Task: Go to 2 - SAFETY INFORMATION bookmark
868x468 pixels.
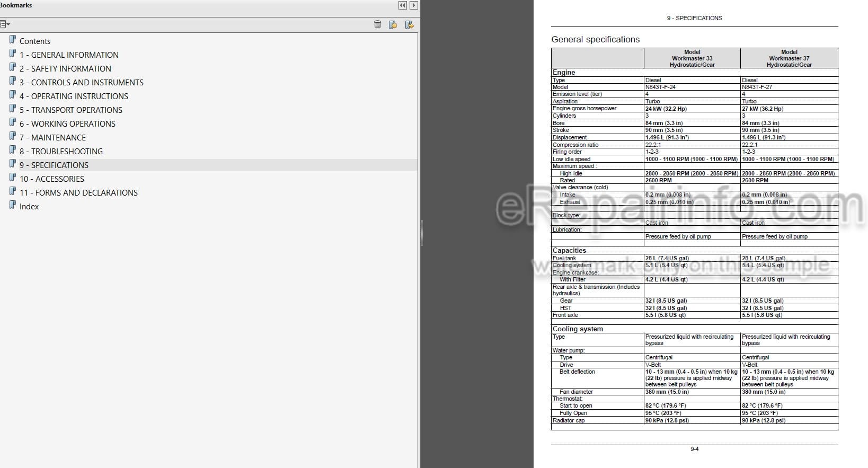Action: [x=65, y=69]
